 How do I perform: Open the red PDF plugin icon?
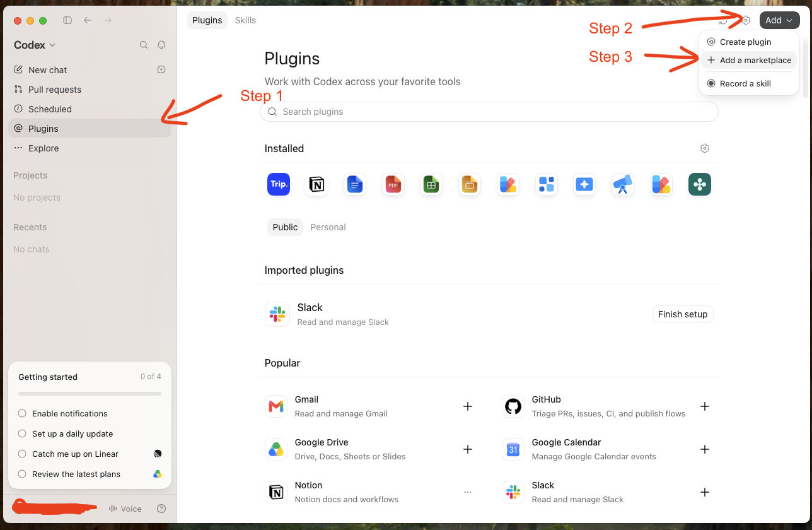393,184
